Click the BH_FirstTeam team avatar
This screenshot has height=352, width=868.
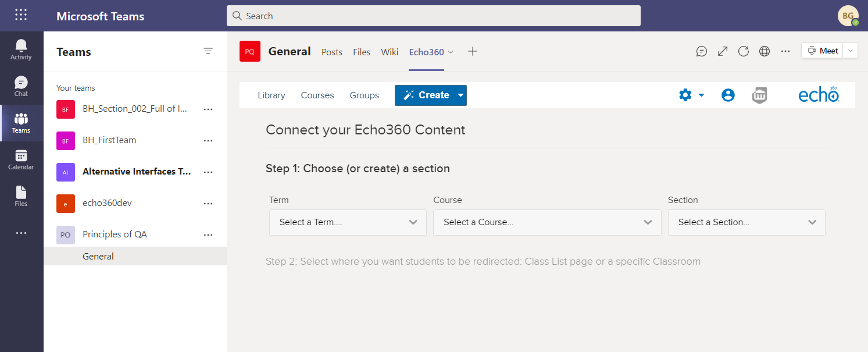66,140
